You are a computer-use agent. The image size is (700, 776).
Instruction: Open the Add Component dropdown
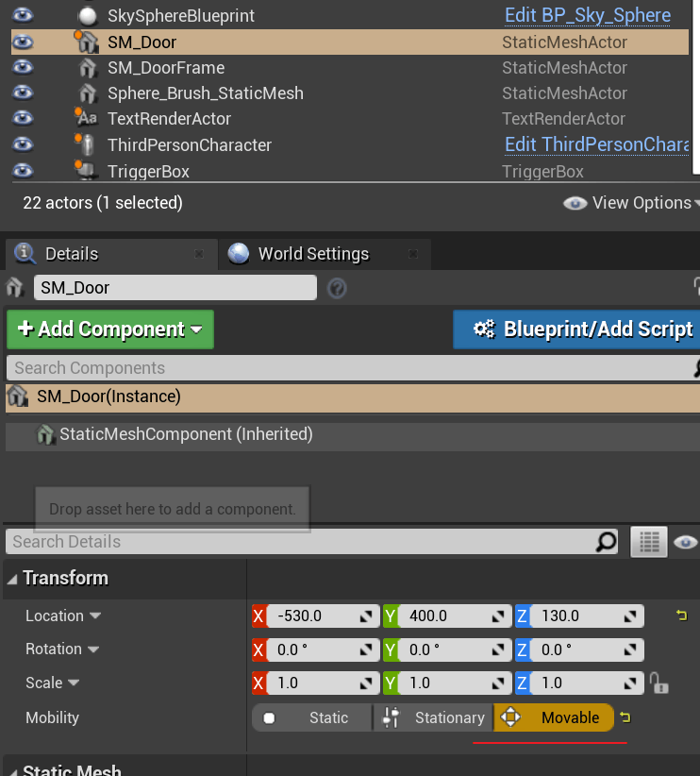point(110,329)
